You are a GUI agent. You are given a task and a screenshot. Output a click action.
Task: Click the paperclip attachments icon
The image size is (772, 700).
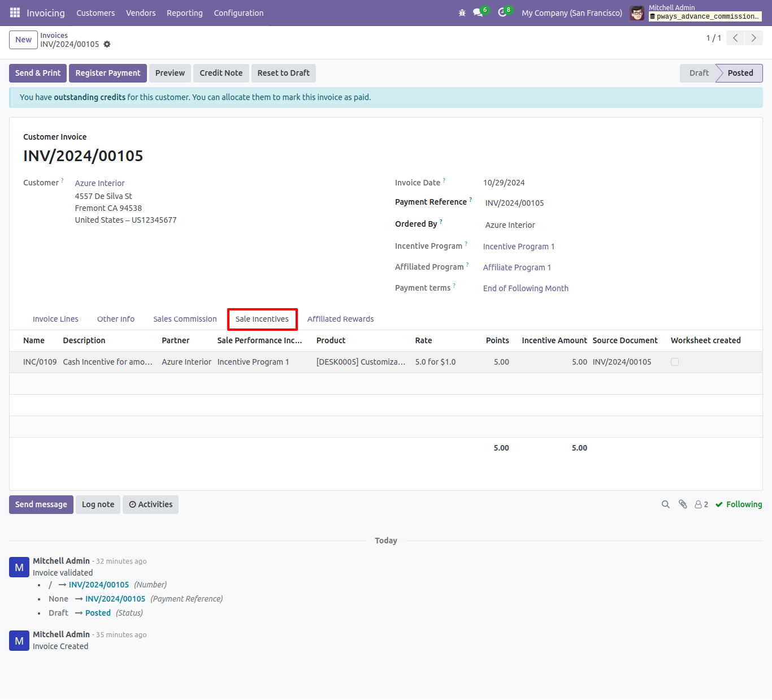[x=683, y=504]
